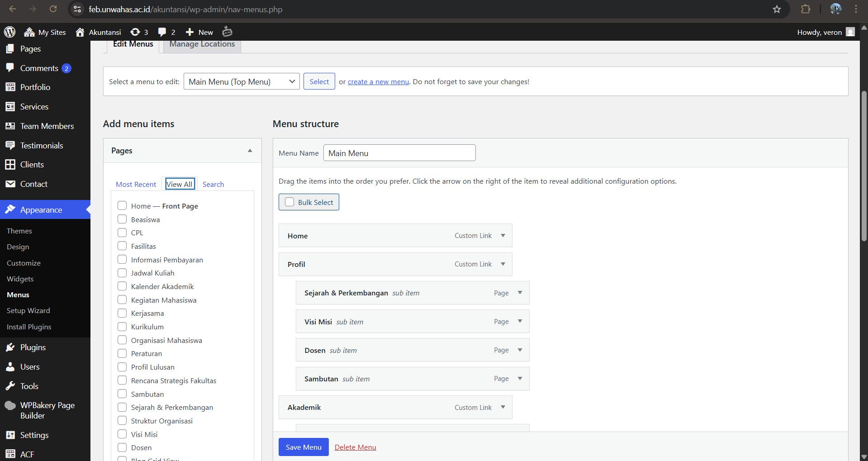Open Tools wrench icon in sidebar

click(10, 386)
